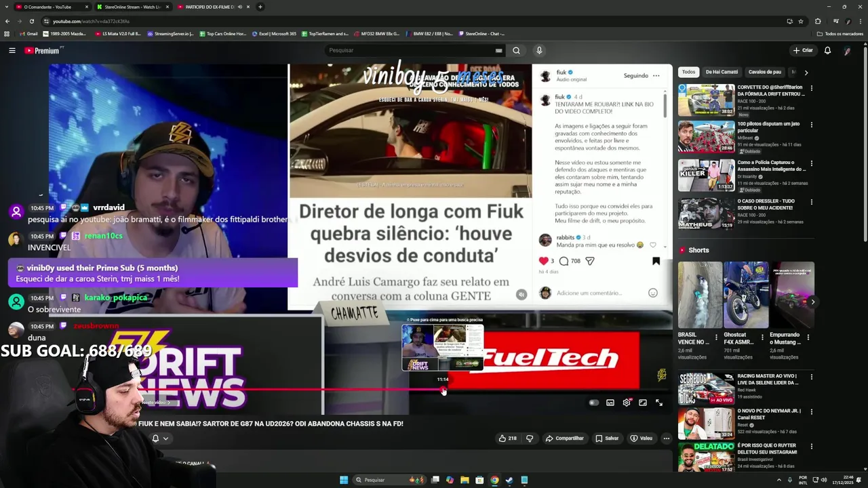The height and width of the screenshot is (488, 868).
Task: Open Todos os marcadores folder
Action: tap(840, 34)
